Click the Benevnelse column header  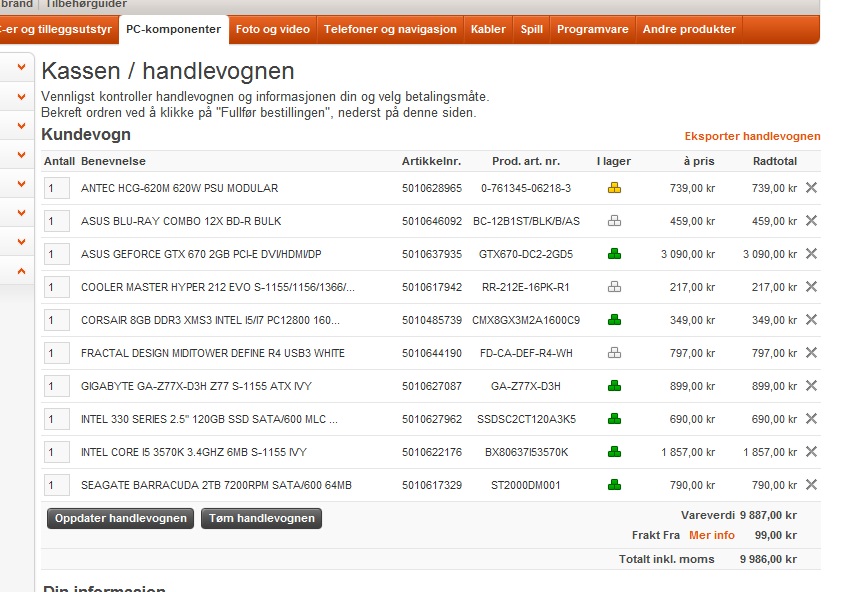pos(113,161)
